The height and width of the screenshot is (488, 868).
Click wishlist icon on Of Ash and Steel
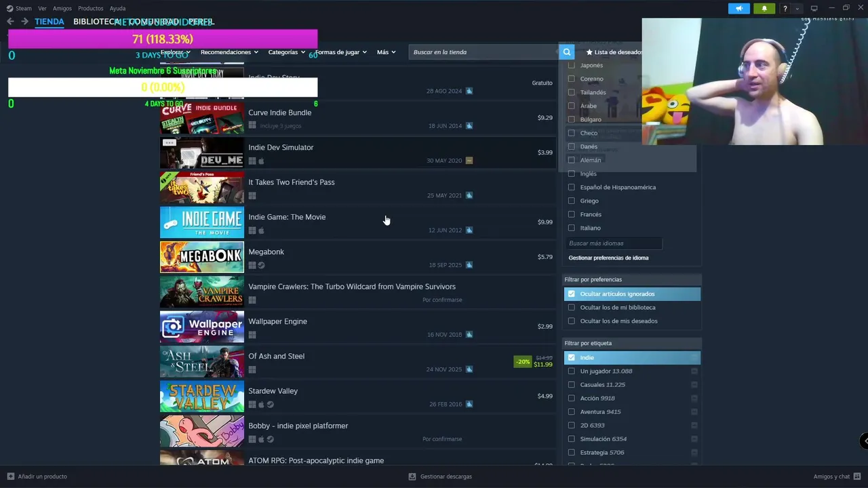[x=469, y=369]
